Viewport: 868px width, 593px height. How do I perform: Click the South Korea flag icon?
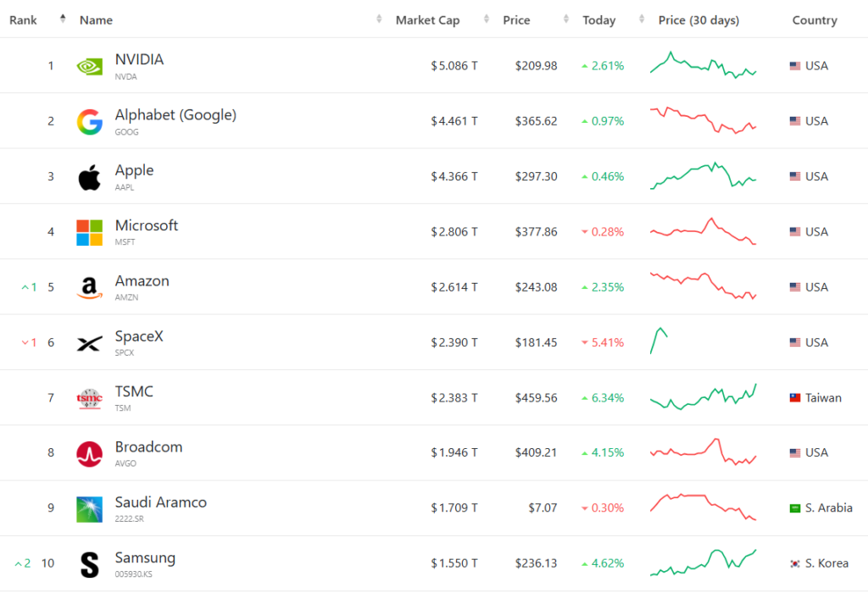pos(795,563)
